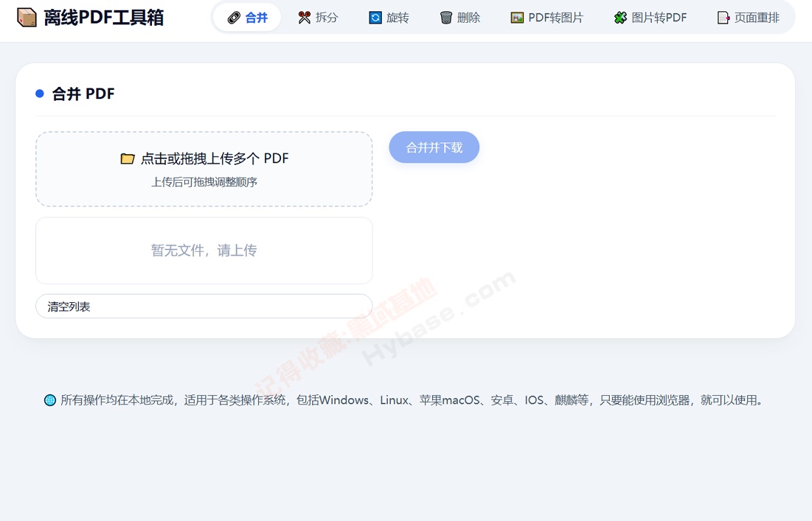This screenshot has height=521, width=812.
Task: Click the 上传后可拖拽调整顺序 hint text
Action: [204, 182]
